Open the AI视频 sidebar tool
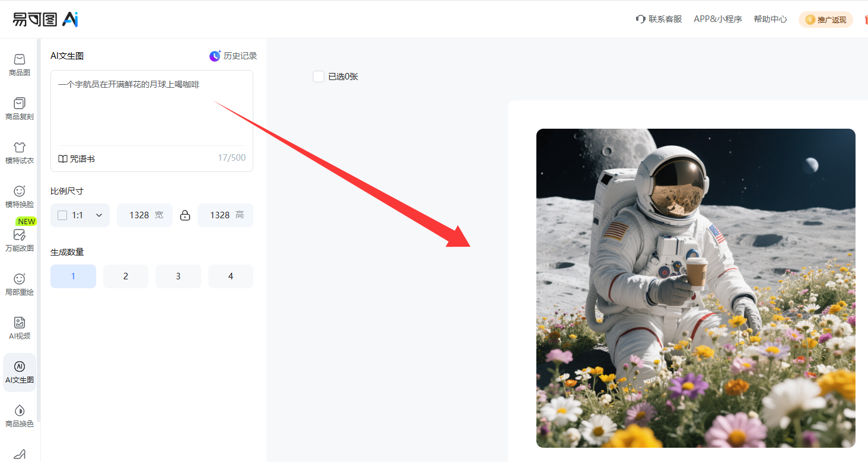868x462 pixels. click(20, 329)
